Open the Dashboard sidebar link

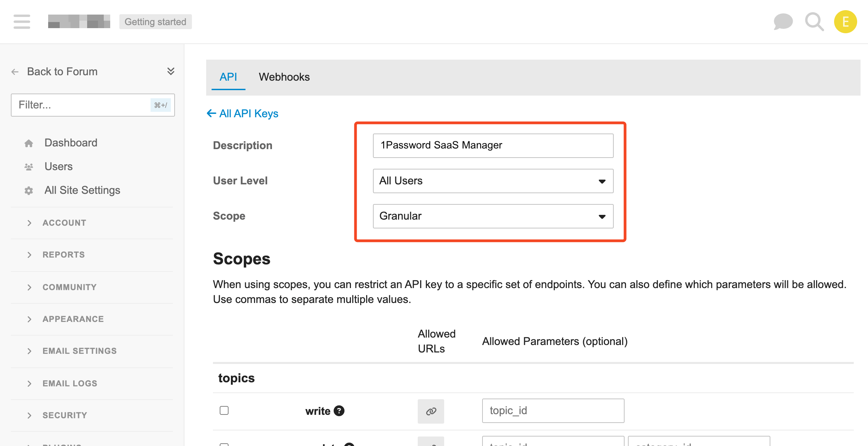click(71, 143)
